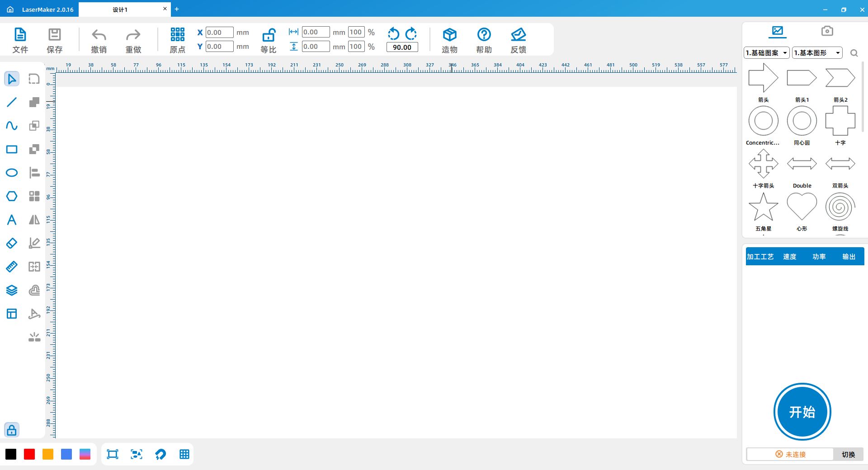Click the library search magnifier
Image resolution: width=868 pixels, height=470 pixels.
pyautogui.click(x=854, y=53)
